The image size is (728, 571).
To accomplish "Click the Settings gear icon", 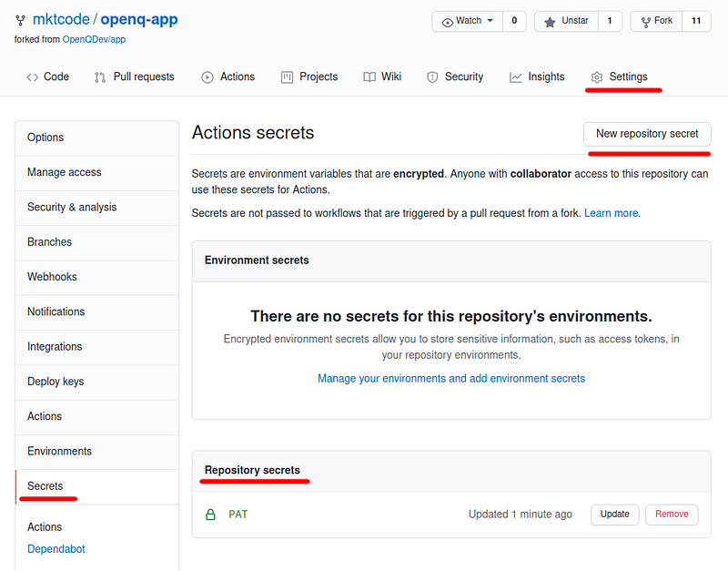I will [x=597, y=77].
